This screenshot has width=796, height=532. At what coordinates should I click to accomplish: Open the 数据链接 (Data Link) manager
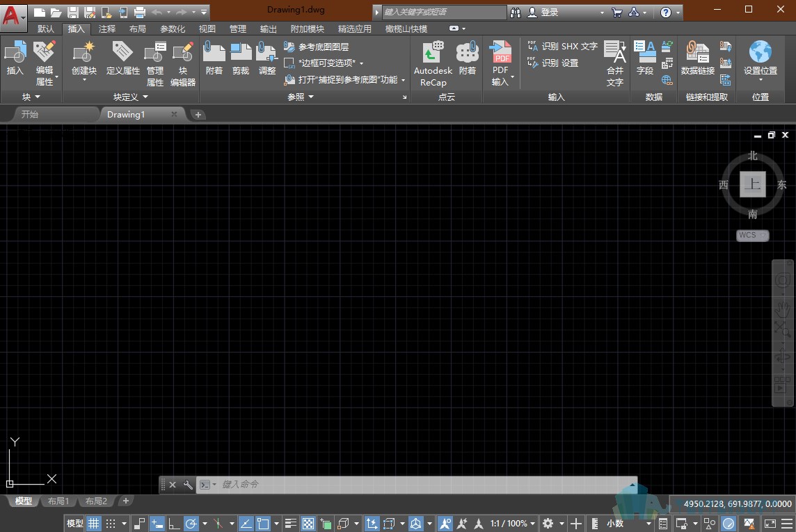[x=697, y=52]
